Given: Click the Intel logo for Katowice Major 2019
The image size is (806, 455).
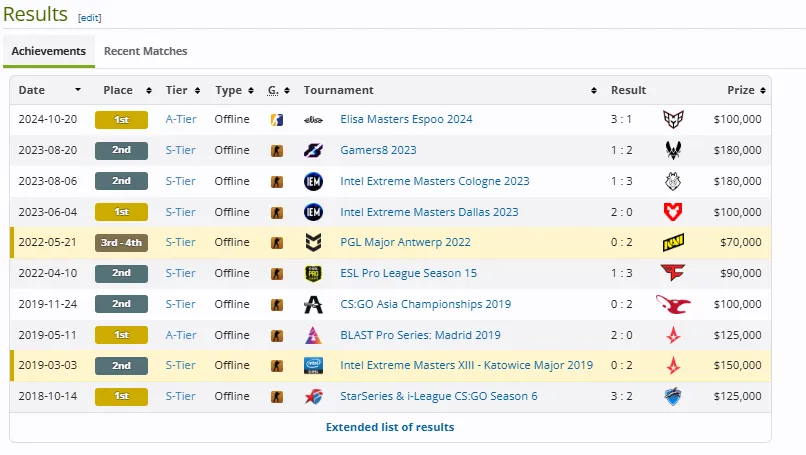Looking at the screenshot, I should point(313,366).
